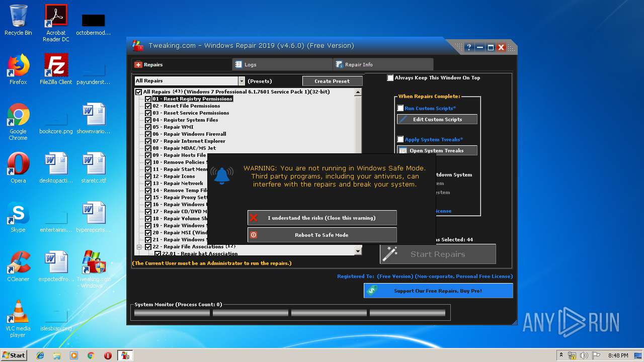Viewport: 644px width, 362px height.
Task: Open Firefox desktop shortcut
Action: [x=18, y=69]
